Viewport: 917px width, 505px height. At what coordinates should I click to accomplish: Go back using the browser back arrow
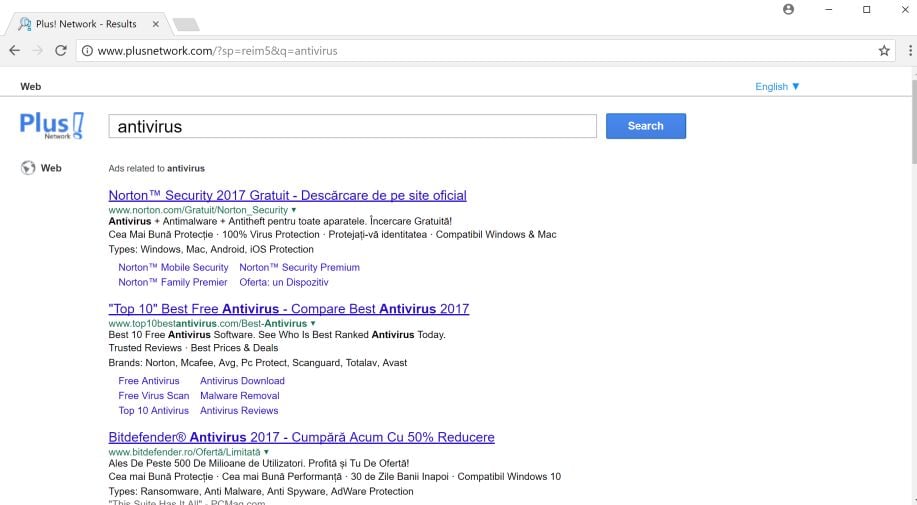pyautogui.click(x=15, y=51)
